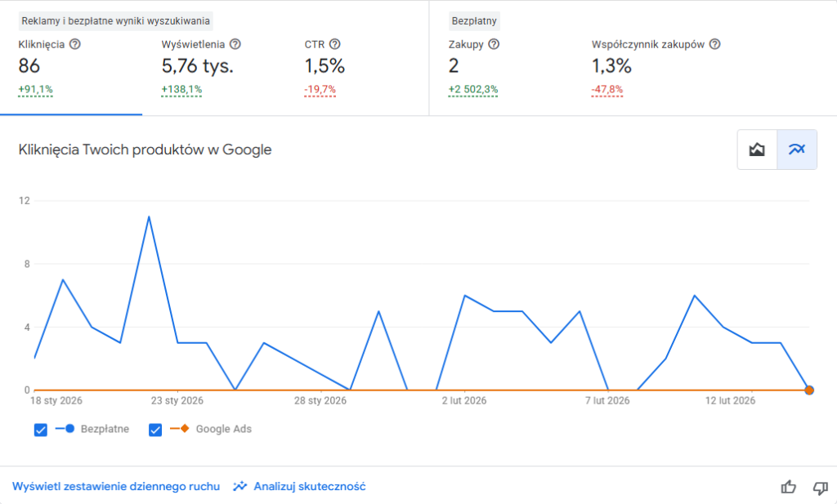Click the help icon beside Wyświetlenia
The image size is (837, 504).
tap(235, 44)
